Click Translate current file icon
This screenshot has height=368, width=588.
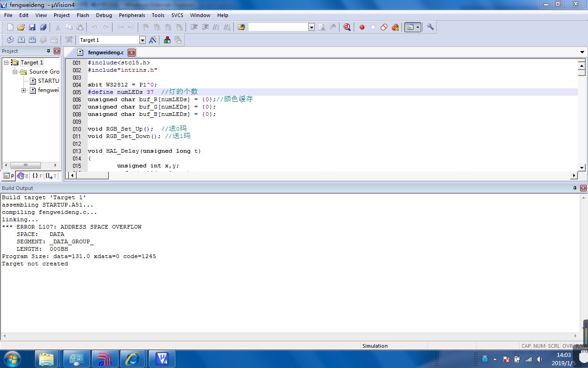click(x=10, y=40)
